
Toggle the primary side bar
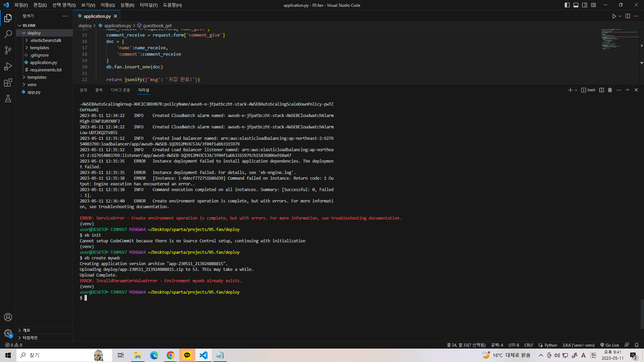point(567,5)
